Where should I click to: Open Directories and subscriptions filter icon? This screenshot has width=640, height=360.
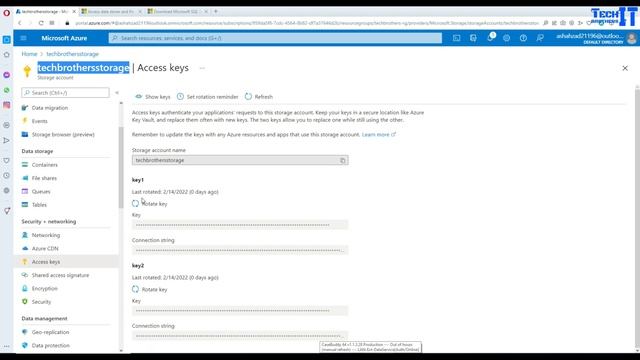[x=473, y=38]
